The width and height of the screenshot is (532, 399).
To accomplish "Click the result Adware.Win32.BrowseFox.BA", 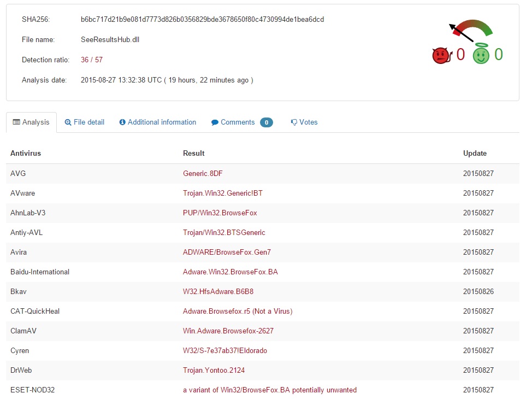I will [230, 272].
